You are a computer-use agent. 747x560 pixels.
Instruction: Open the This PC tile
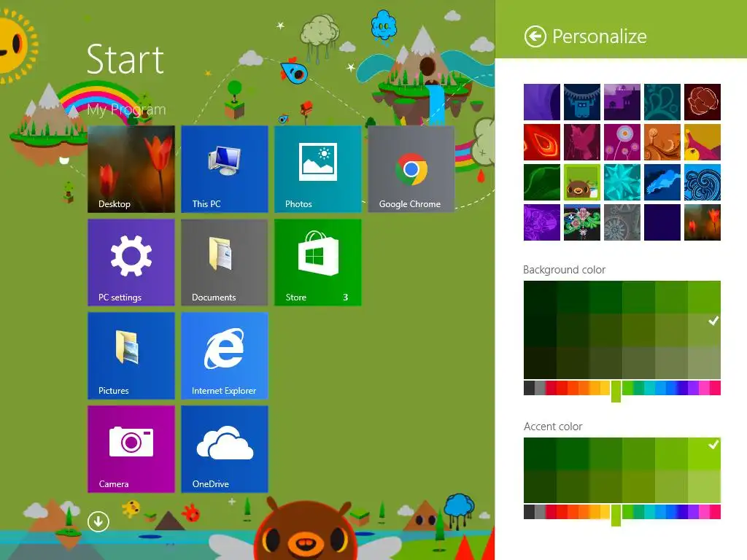pos(225,168)
